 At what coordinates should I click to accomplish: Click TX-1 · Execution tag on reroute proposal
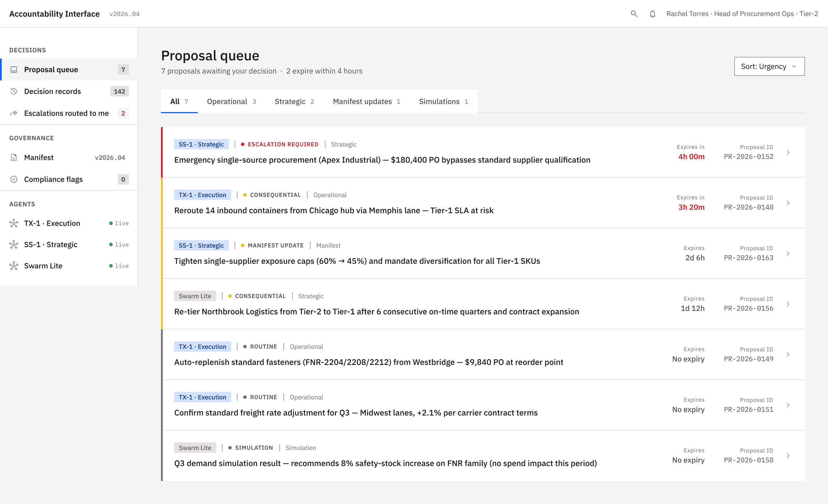pos(203,195)
